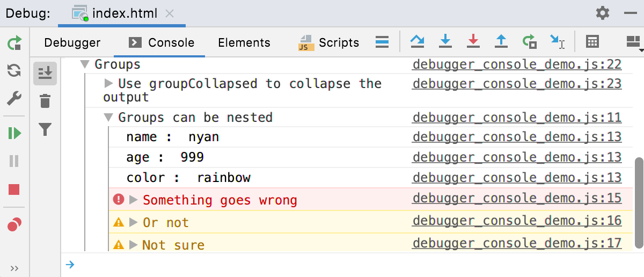
Task: Switch to the Elements tab
Action: click(x=244, y=42)
